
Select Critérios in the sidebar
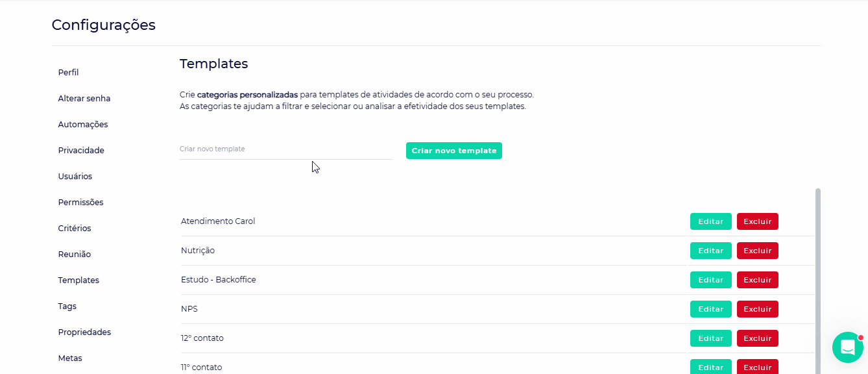tap(75, 229)
